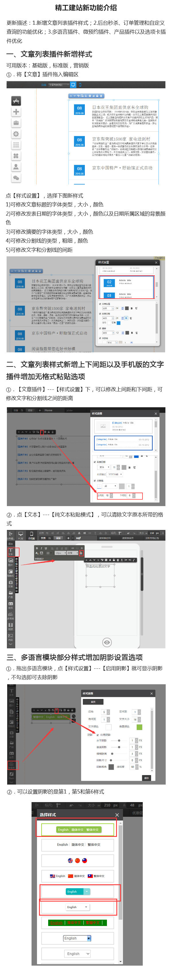Click the plus icon in left sidebar
Viewport: 172px width, 980px height.
pyautogui.click(x=16, y=112)
